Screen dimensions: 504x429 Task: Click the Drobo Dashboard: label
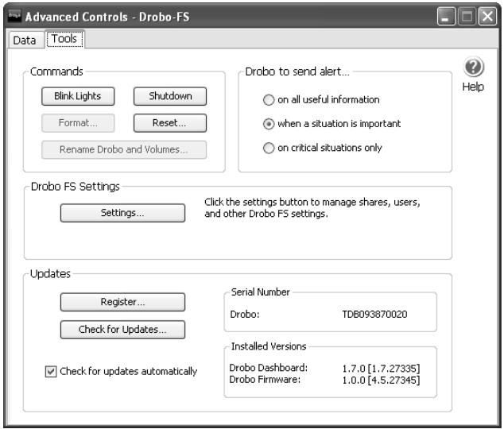coord(269,368)
